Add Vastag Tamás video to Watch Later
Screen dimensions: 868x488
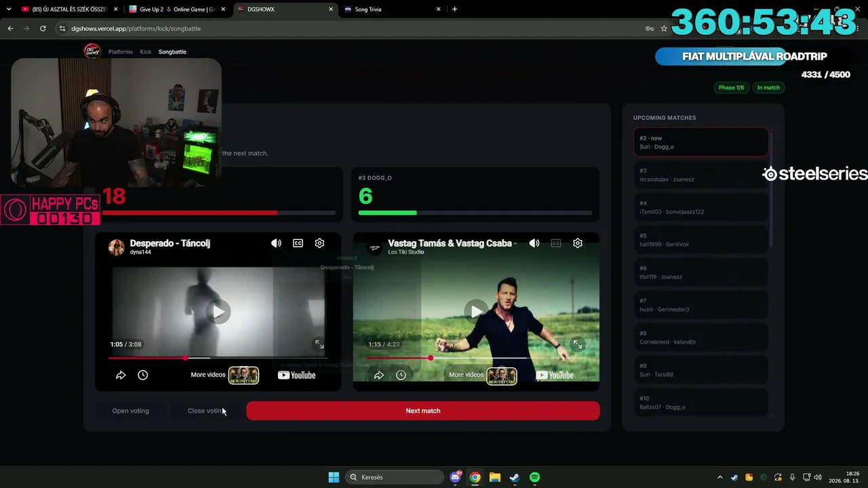click(401, 375)
